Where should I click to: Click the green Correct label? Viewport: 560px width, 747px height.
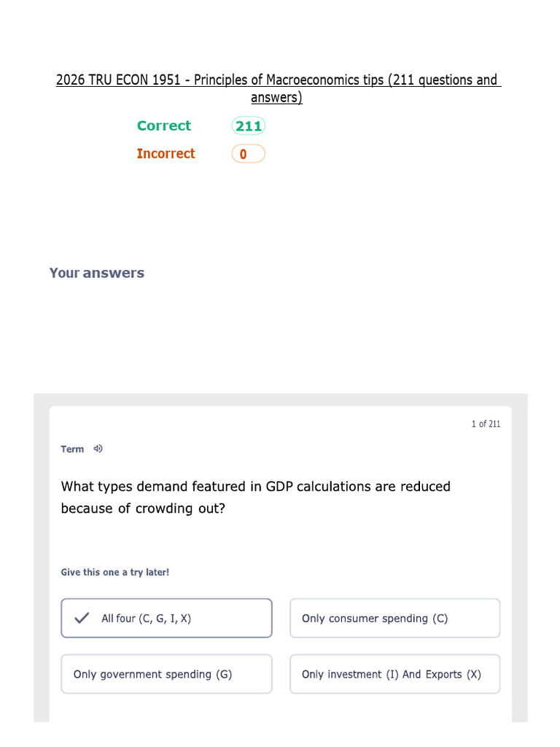point(164,125)
